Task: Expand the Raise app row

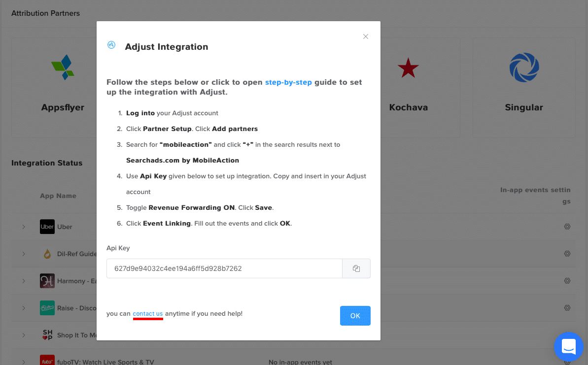Action: coord(24,308)
